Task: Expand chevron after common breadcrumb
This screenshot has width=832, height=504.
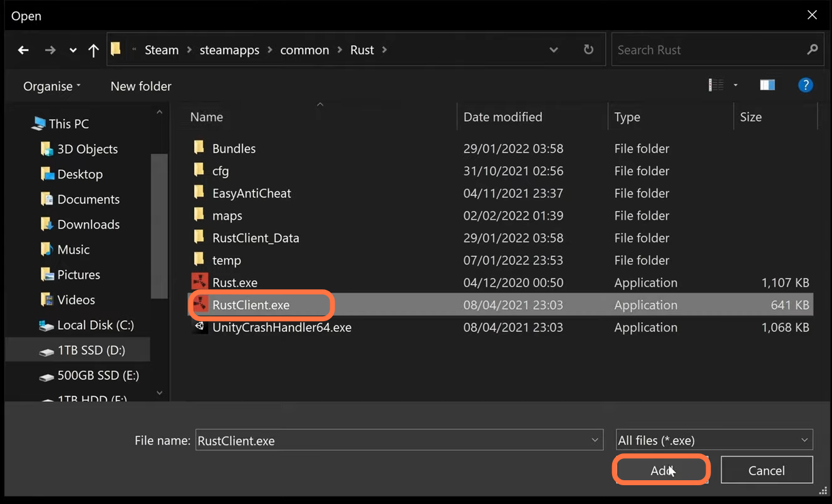Action: [339, 50]
